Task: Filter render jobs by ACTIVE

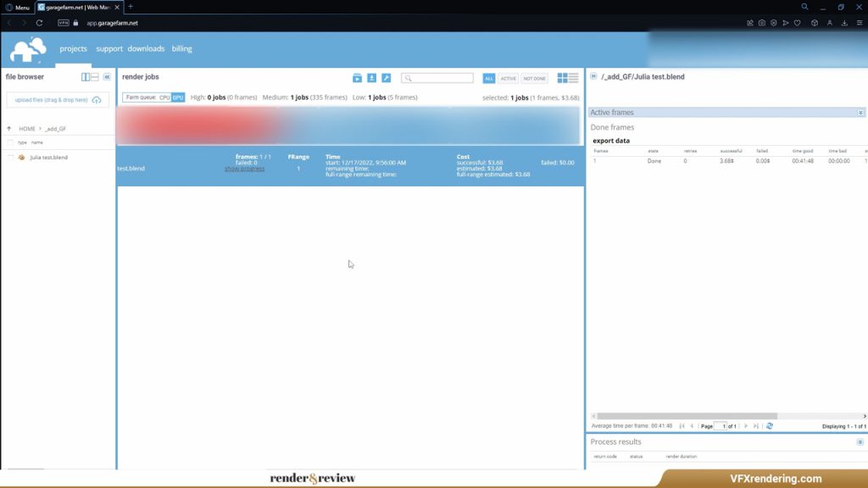Action: 508,79
